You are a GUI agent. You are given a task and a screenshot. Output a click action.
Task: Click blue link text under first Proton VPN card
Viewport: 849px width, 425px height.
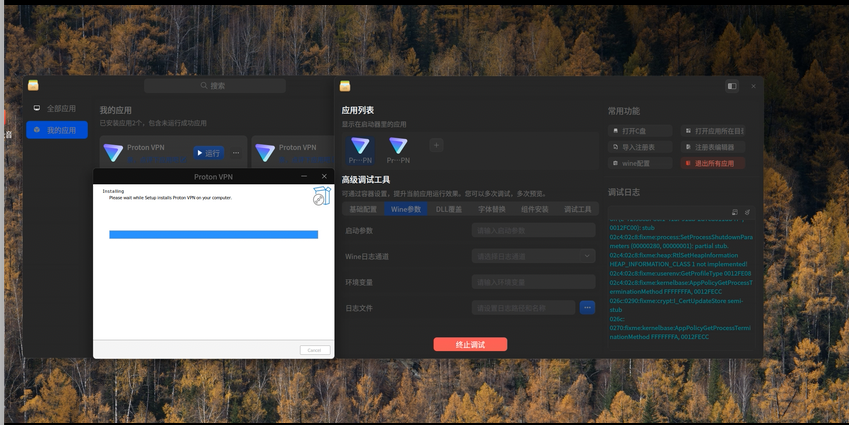[158, 160]
